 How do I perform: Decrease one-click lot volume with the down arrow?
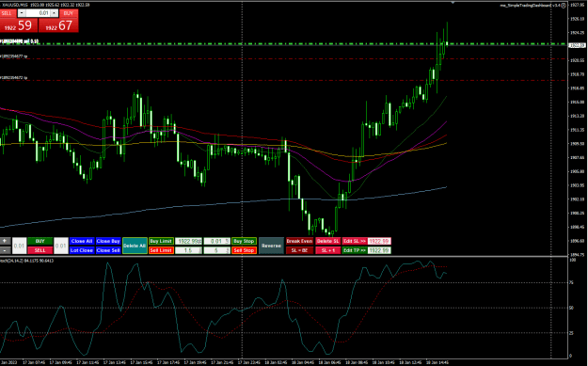[22, 13]
